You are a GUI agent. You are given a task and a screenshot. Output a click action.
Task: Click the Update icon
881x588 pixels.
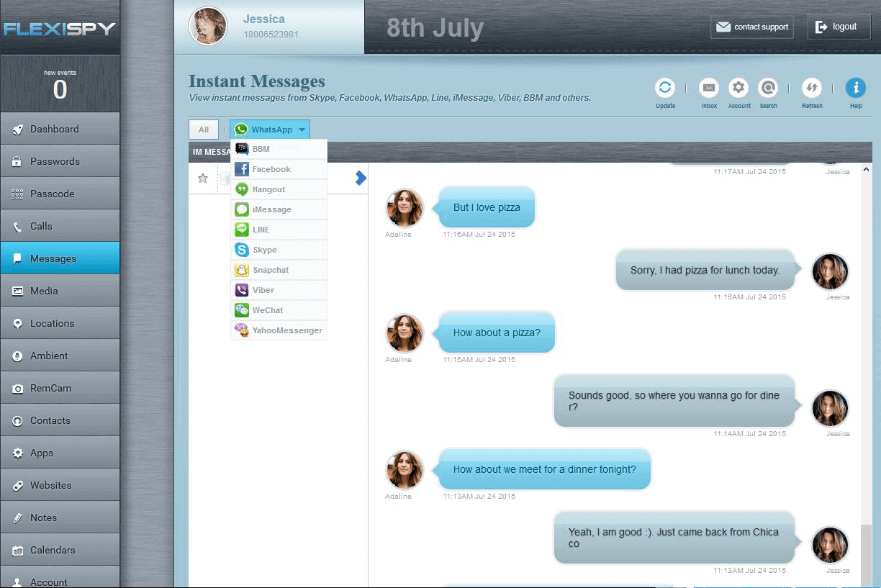(x=665, y=89)
